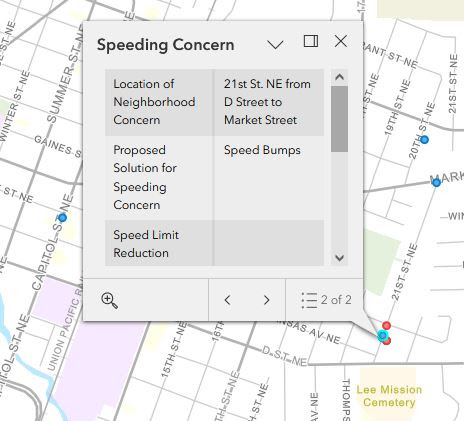Click the popup scrollbar down arrow
The width and height of the screenshot is (464, 421).
pyautogui.click(x=339, y=258)
